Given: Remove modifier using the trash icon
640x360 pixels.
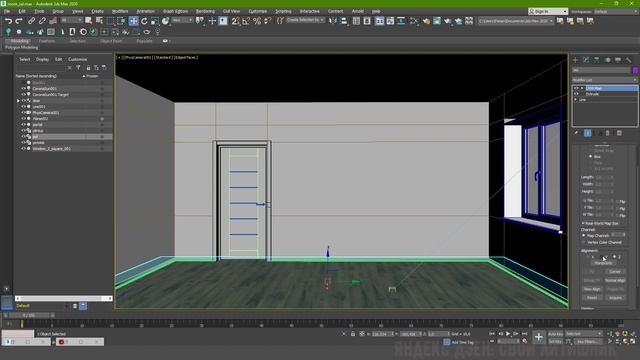Looking at the screenshot, I should [608, 133].
